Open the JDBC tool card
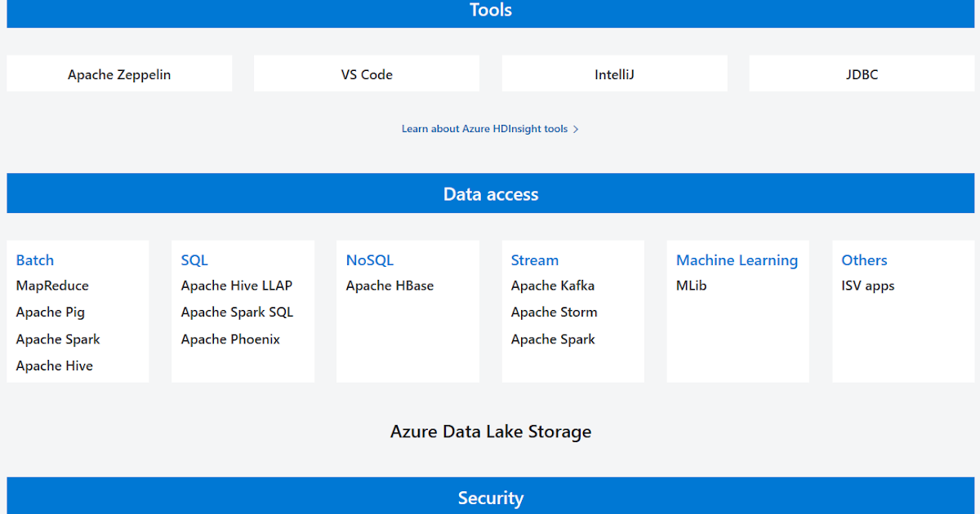980x514 pixels. point(861,73)
